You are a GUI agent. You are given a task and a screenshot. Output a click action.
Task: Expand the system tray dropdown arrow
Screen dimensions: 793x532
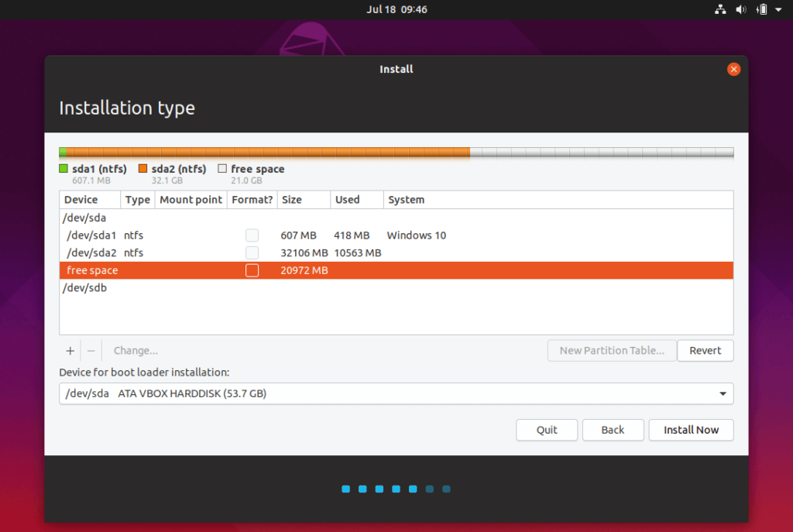click(778, 9)
